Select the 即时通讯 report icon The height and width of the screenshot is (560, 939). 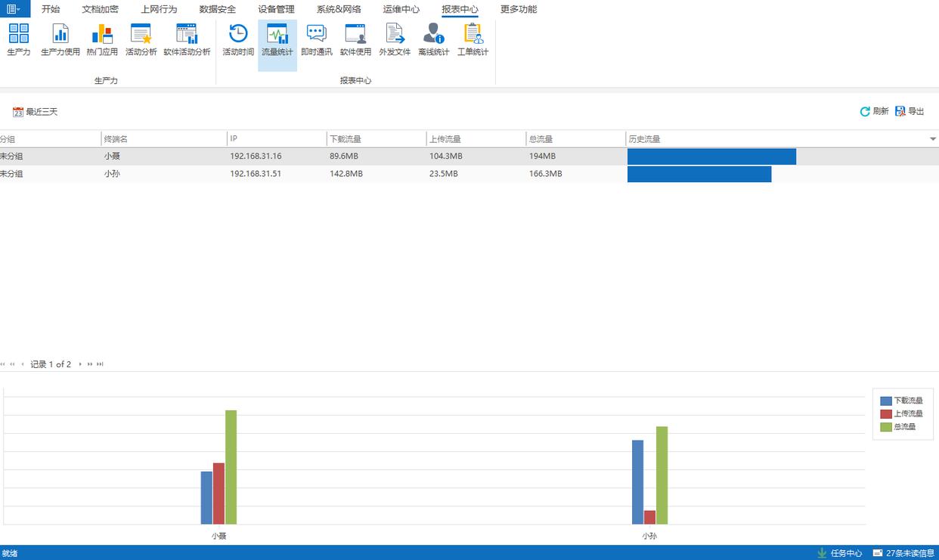(316, 39)
